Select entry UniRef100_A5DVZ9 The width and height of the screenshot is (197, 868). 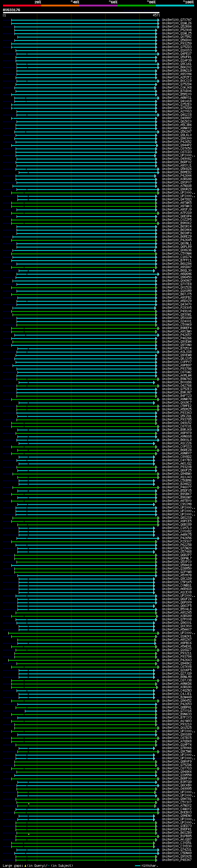(x=177, y=301)
